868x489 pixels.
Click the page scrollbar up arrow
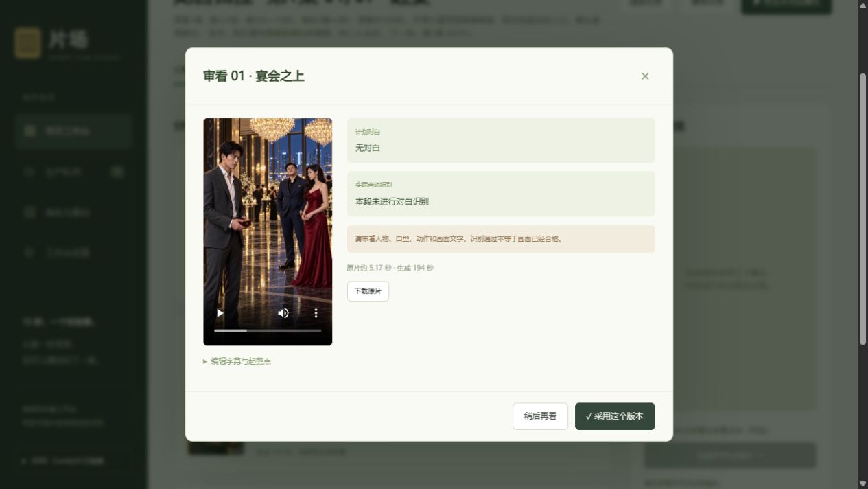pos(863,5)
